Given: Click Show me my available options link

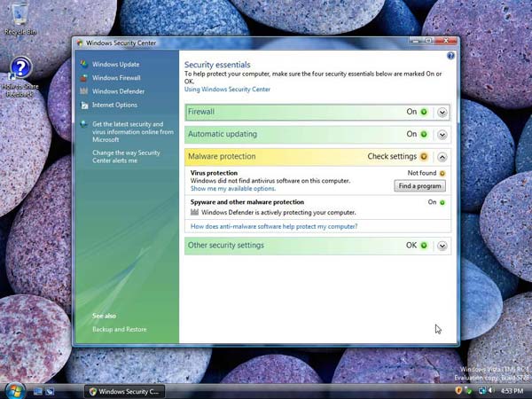Looking at the screenshot, I should coord(233,189).
